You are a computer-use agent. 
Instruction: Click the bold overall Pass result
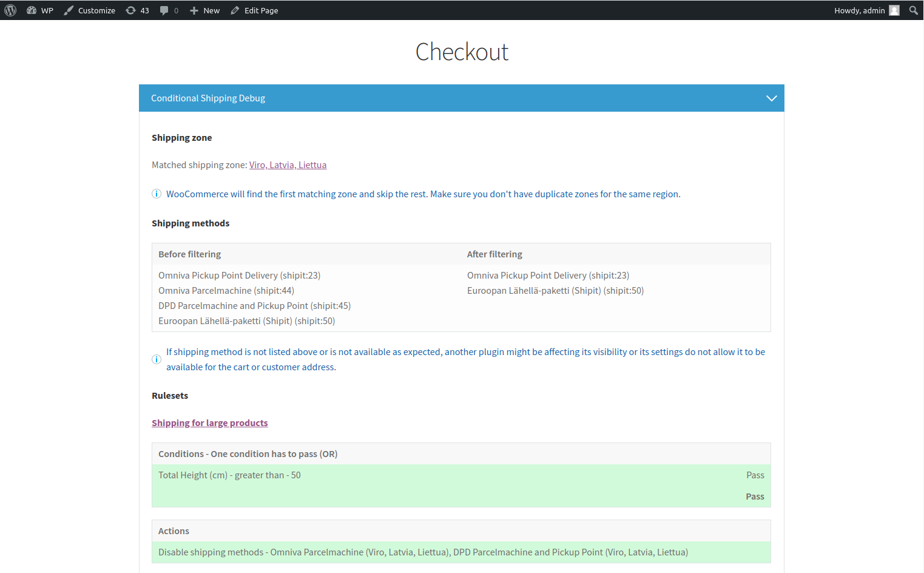pos(755,497)
